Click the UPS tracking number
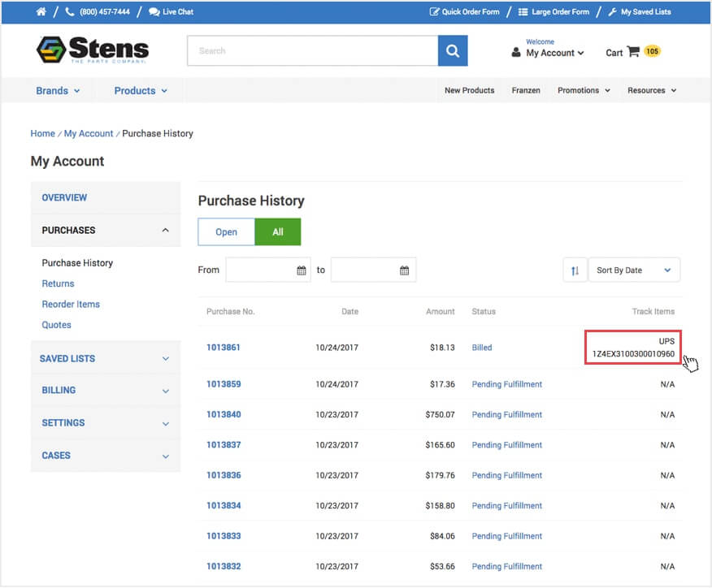Viewport: 712px width, 588px height. tap(633, 354)
